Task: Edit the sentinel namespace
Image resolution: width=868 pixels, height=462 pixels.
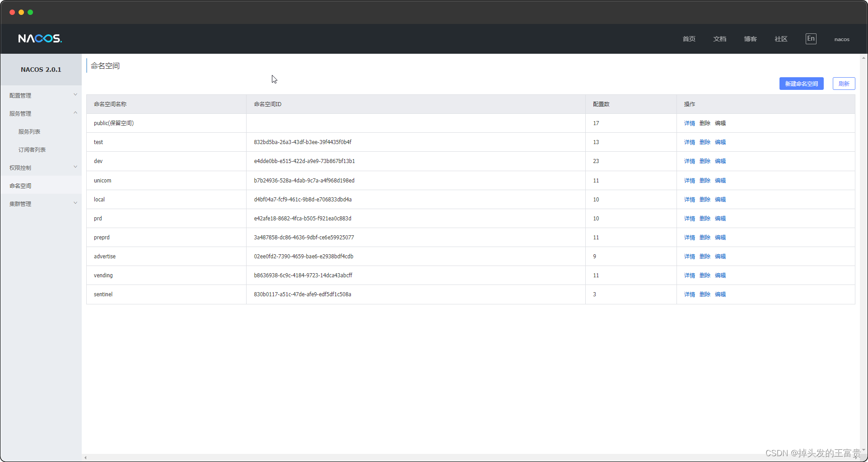Action: (x=720, y=294)
